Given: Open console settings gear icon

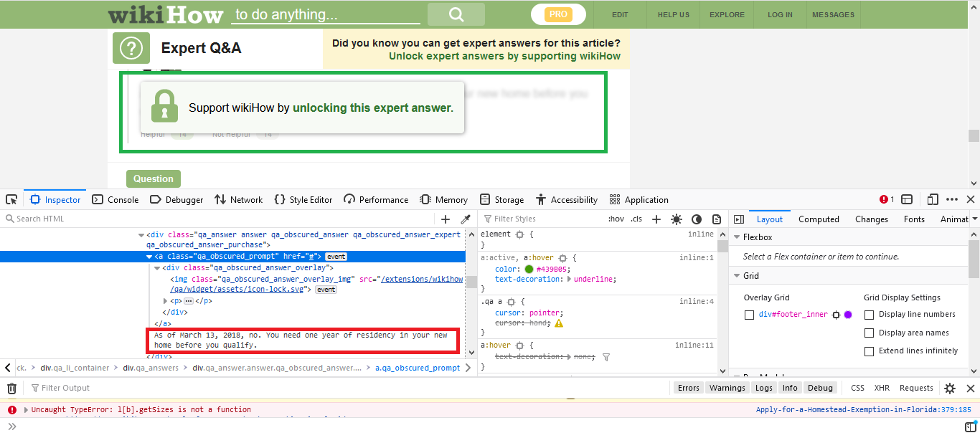Looking at the screenshot, I should point(950,389).
